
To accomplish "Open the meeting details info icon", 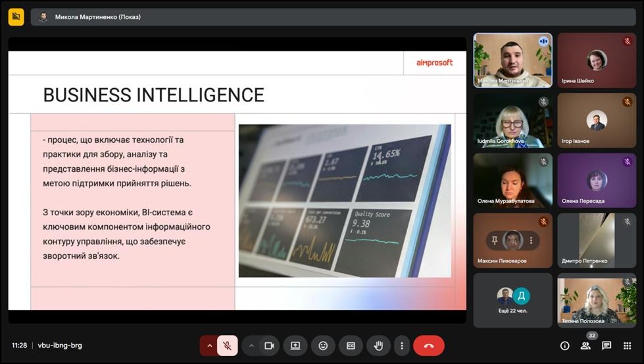I will (564, 346).
